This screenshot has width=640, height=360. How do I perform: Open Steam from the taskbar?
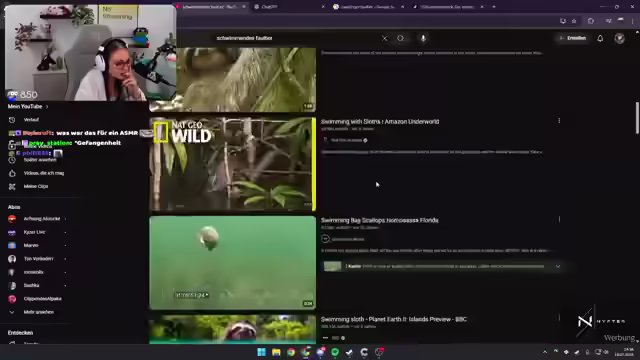click(x=350, y=352)
